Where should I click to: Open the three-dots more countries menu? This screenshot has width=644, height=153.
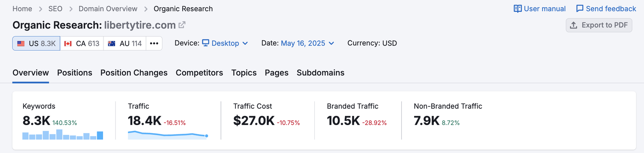pos(154,43)
